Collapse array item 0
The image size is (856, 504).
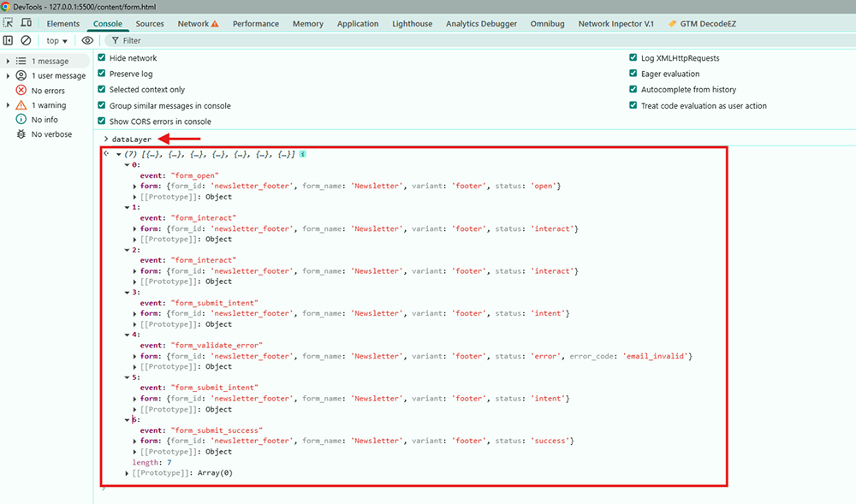click(128, 165)
